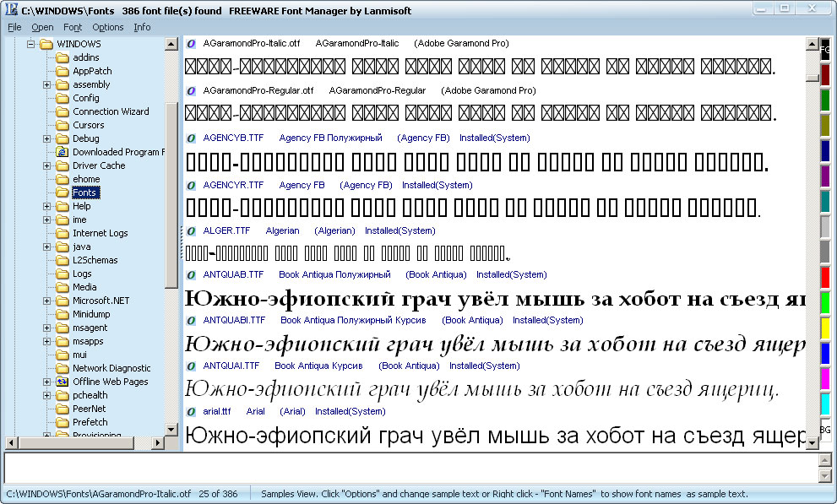This screenshot has width=837, height=504.
Task: Select the Cursors folder in the tree
Action: tap(89, 125)
